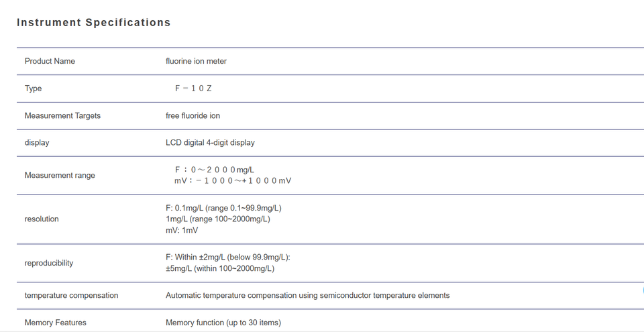This screenshot has width=644, height=332.
Task: Click the 'LCD digital 4-digit display' text
Action: point(210,143)
